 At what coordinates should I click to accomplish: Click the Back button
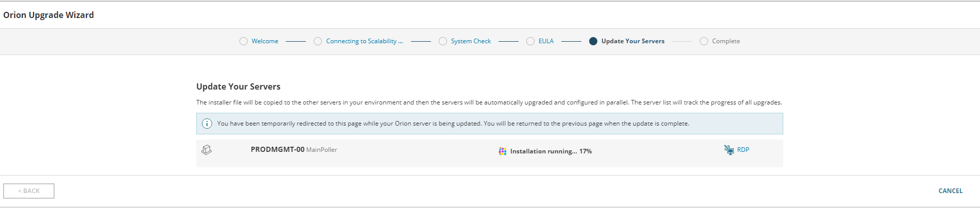pos(29,191)
